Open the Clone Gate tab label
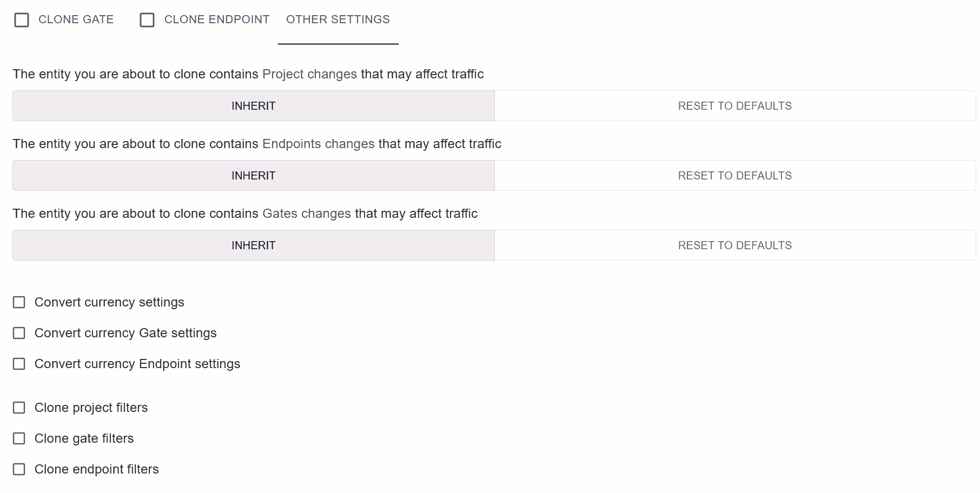The height and width of the screenshot is (493, 980). point(76,19)
